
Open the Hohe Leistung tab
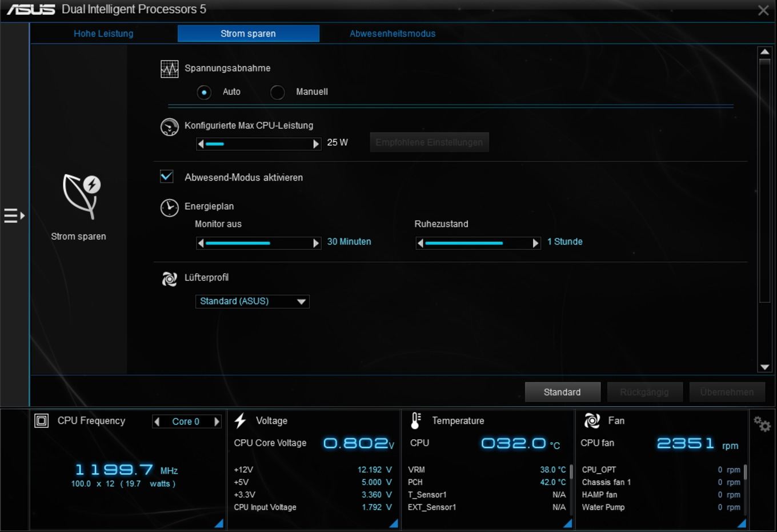tap(103, 34)
